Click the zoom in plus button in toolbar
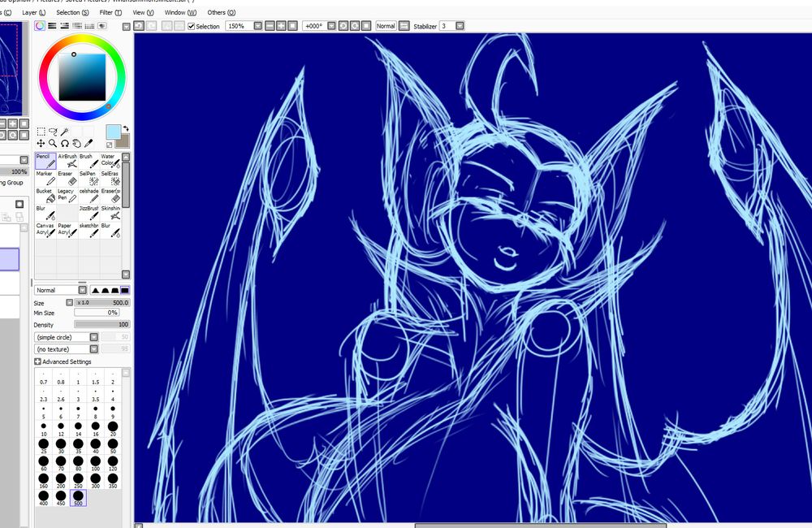This screenshot has width=812, height=528. 281,26
